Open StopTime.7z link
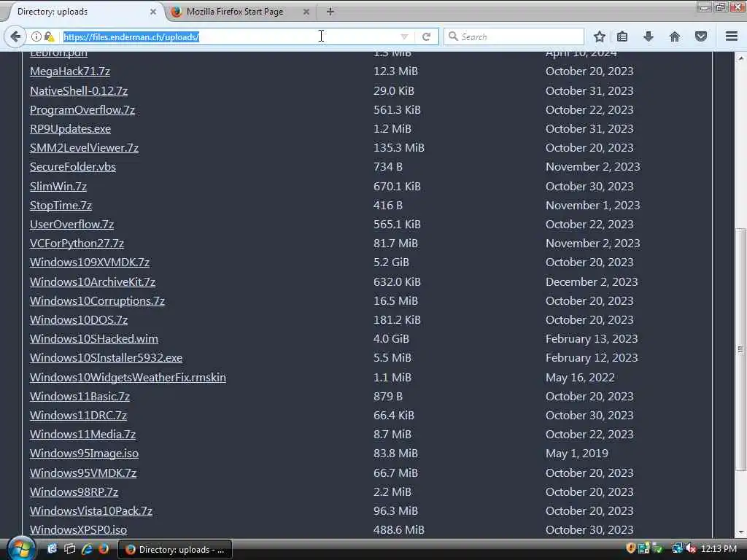 point(61,206)
